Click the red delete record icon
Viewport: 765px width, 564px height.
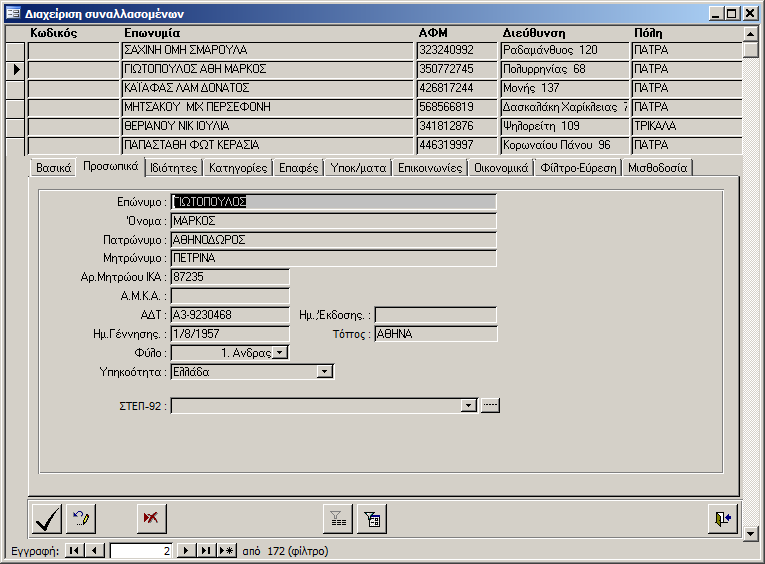coord(152,518)
